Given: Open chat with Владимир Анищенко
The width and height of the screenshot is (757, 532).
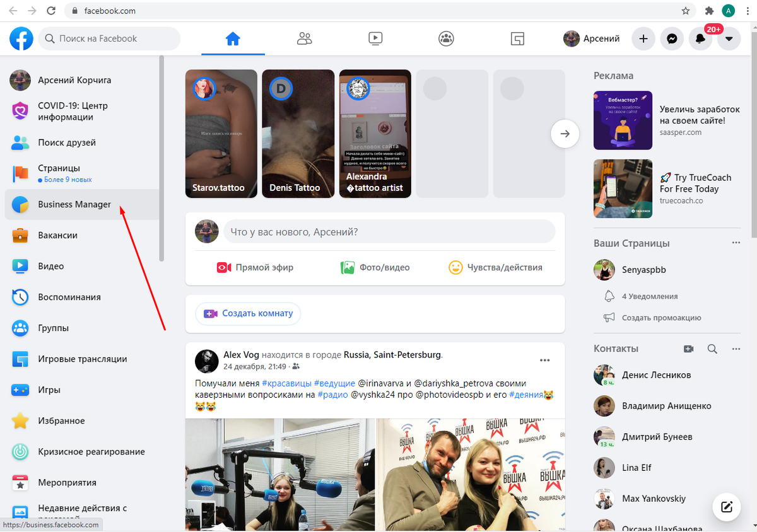Looking at the screenshot, I should (x=667, y=406).
